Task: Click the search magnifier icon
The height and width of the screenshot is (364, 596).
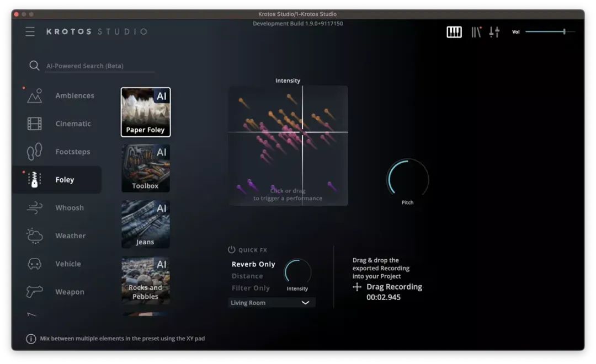Action: click(x=34, y=66)
